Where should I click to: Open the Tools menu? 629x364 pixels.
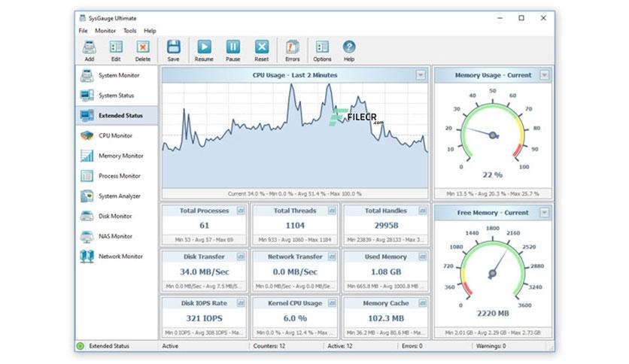click(x=130, y=31)
